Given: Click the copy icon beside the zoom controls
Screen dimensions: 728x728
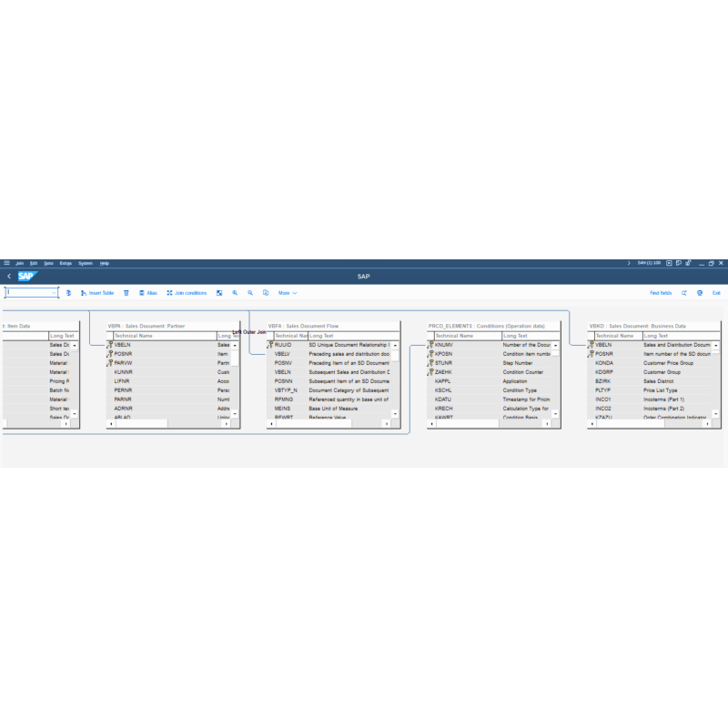Looking at the screenshot, I should coord(266,292).
